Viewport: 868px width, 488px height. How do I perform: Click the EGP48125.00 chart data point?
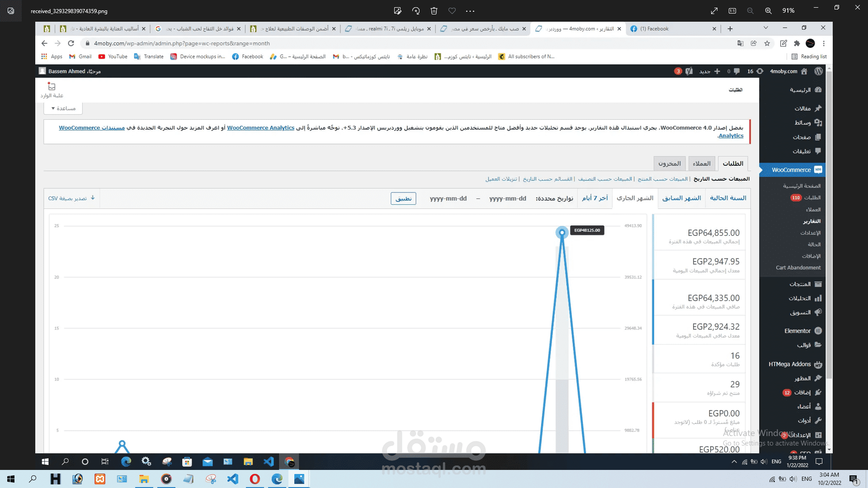click(x=562, y=233)
